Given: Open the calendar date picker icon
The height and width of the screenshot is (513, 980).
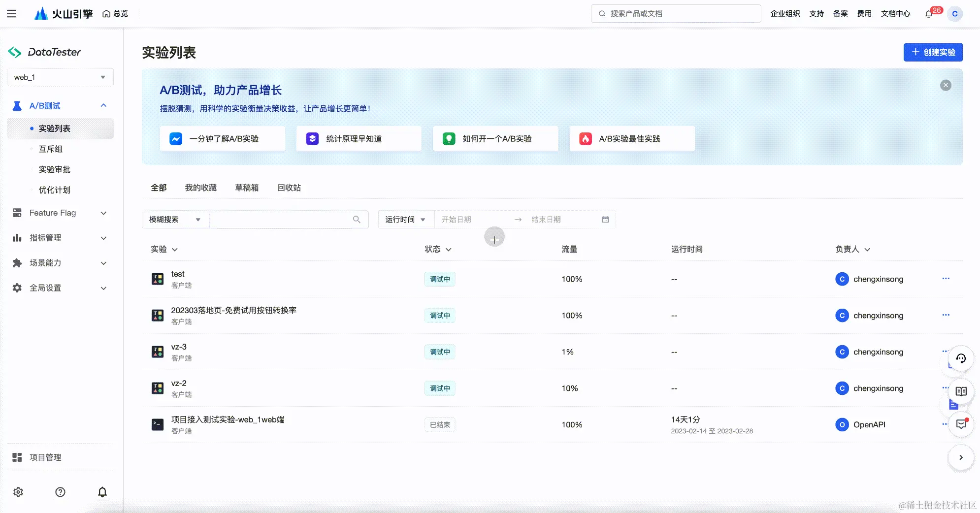Looking at the screenshot, I should click(x=605, y=220).
